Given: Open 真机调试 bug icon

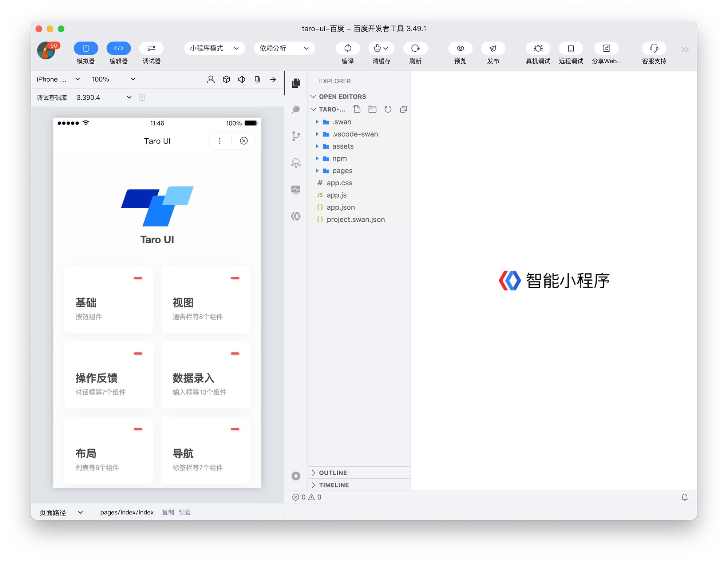Looking at the screenshot, I should [x=538, y=48].
